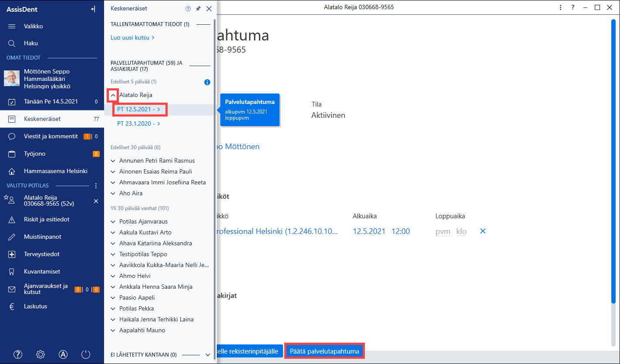Deselect patient Alatalo Reija with X

pyautogui.click(x=96, y=201)
